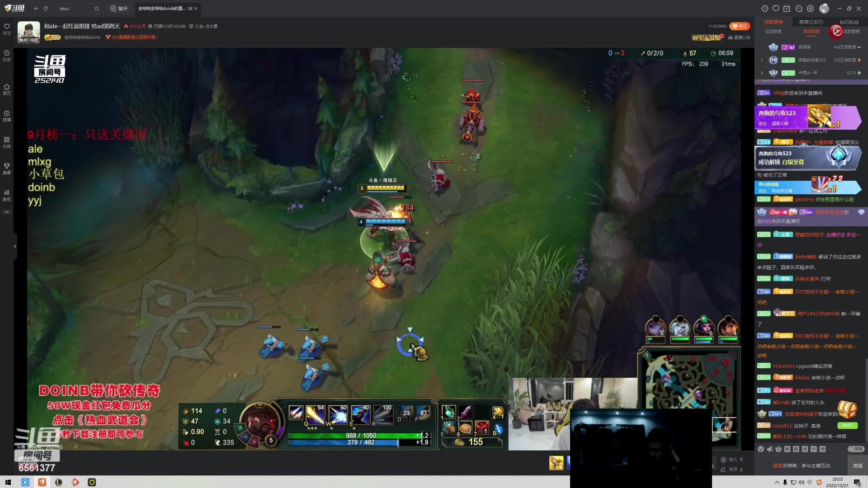Open 直播 live in left sidebar
This screenshot has height=488, width=868.
tap(7, 116)
